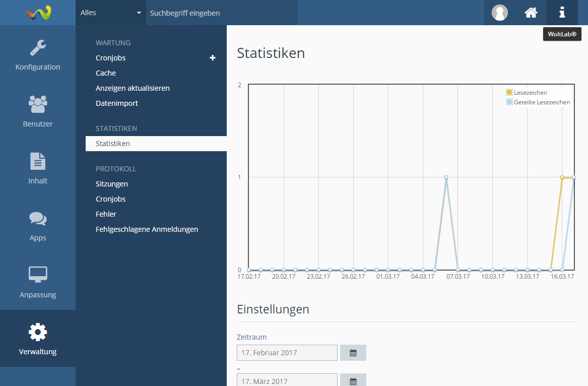The image size is (588, 386).
Task: Open calendar picker for start date
Action: [x=353, y=353]
